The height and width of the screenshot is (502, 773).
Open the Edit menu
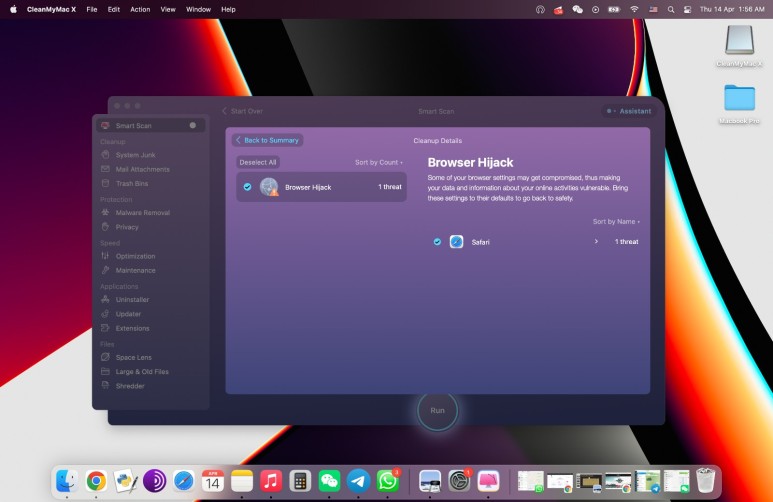coord(113,9)
